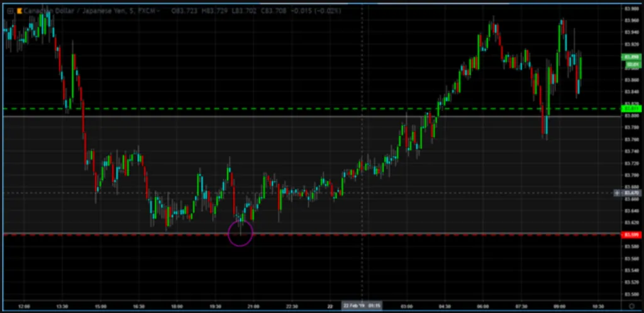Click the 83.500 price scale label
Screen dimensions: 644x313
[x=631, y=295]
